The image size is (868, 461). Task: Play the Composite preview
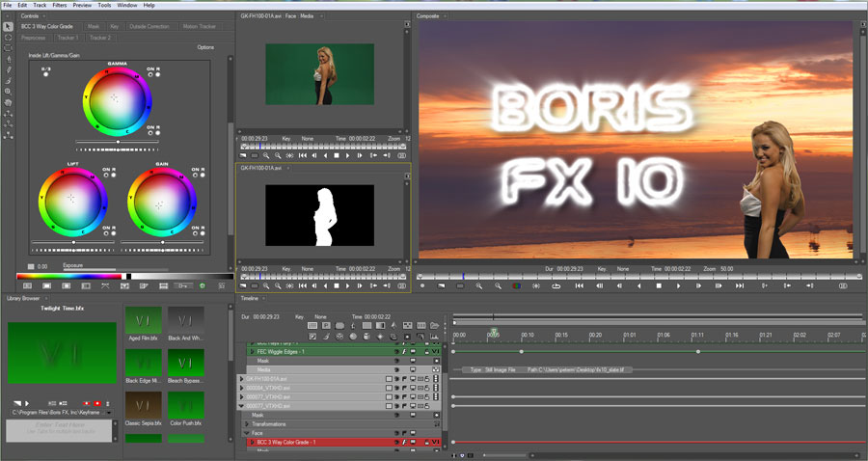pos(679,286)
